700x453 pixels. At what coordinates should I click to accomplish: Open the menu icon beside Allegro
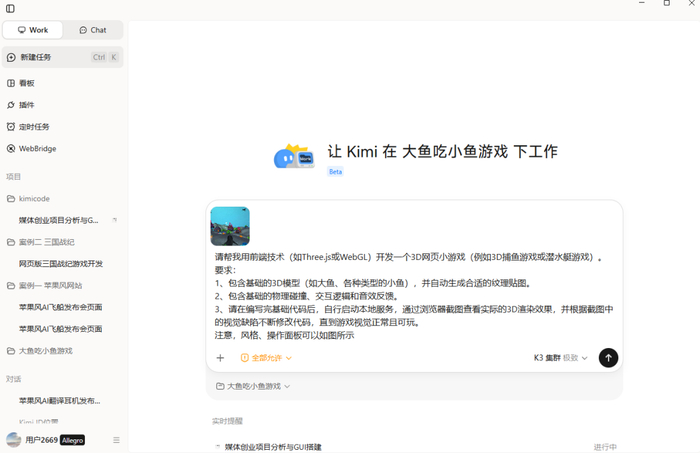point(116,440)
